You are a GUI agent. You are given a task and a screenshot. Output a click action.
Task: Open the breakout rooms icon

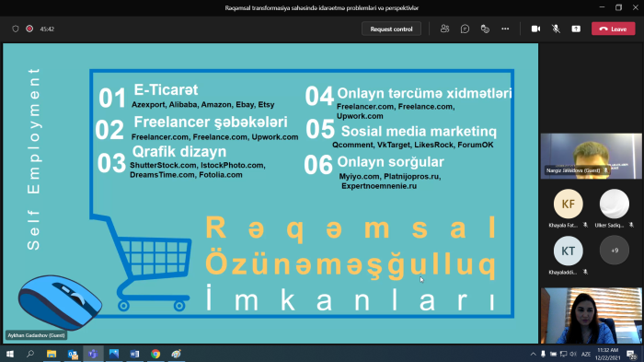pos(485,29)
